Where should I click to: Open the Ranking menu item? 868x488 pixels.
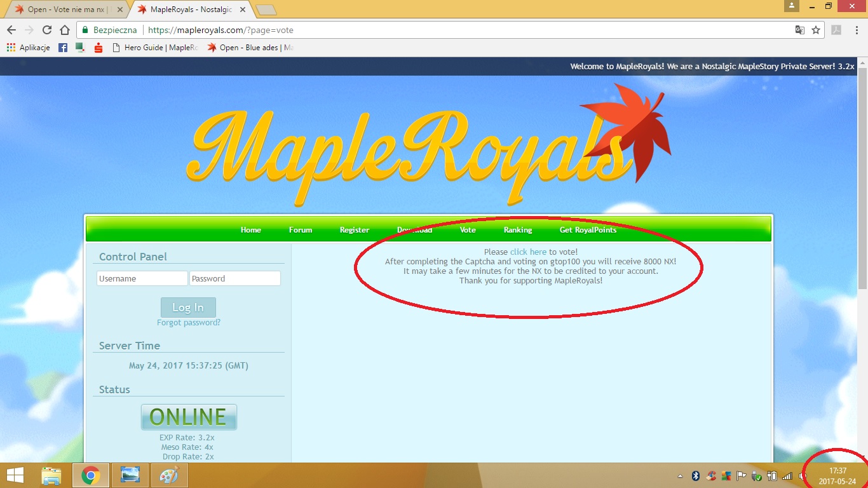517,230
